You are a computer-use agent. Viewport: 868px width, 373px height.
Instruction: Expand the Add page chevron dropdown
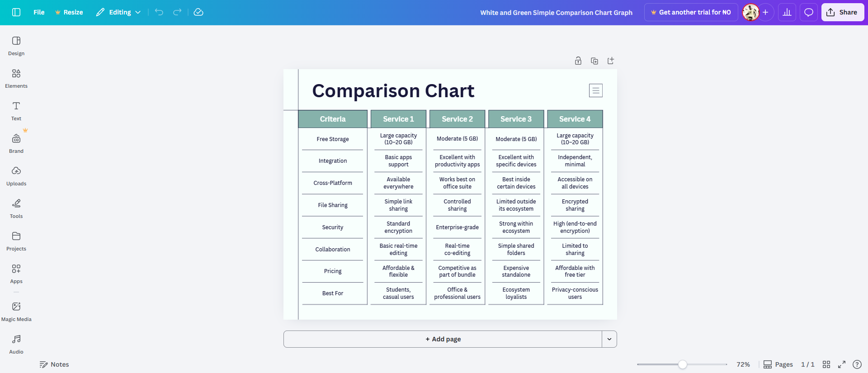(609, 339)
